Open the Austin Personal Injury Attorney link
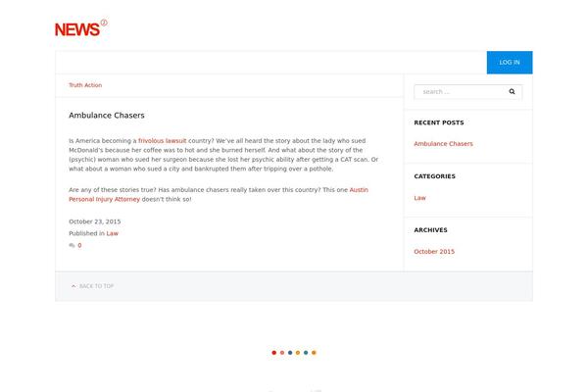588x392 pixels. [219, 194]
